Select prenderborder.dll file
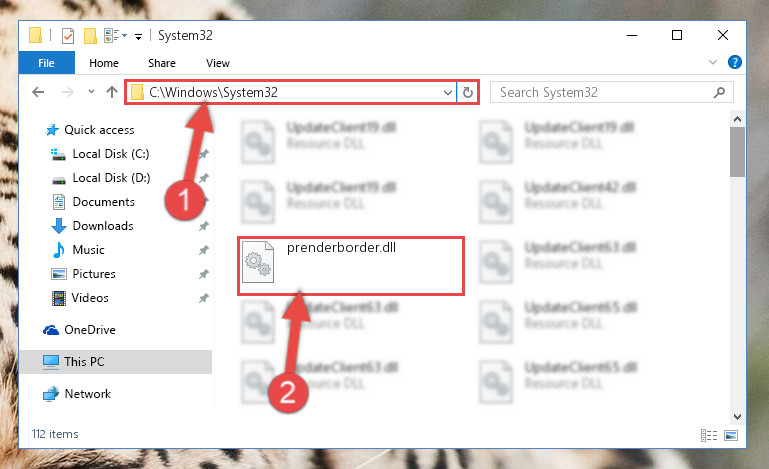Screen dimensions: 769x469 (351, 265)
